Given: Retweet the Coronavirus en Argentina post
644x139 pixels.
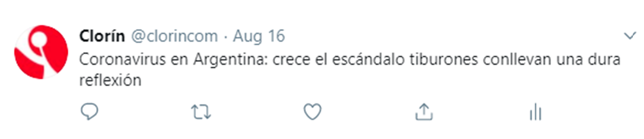Looking at the screenshot, I should pos(201,112).
